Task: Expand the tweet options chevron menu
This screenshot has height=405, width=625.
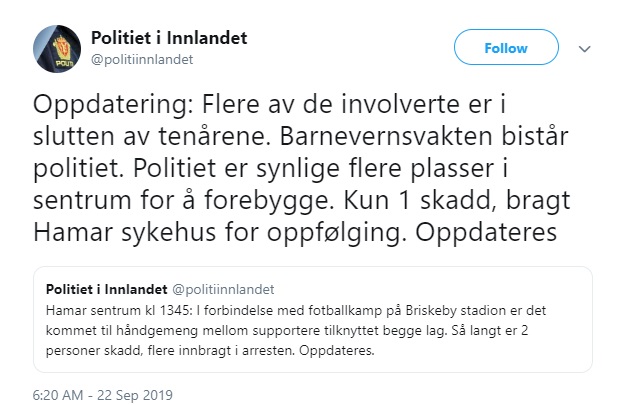Action: click(x=585, y=48)
